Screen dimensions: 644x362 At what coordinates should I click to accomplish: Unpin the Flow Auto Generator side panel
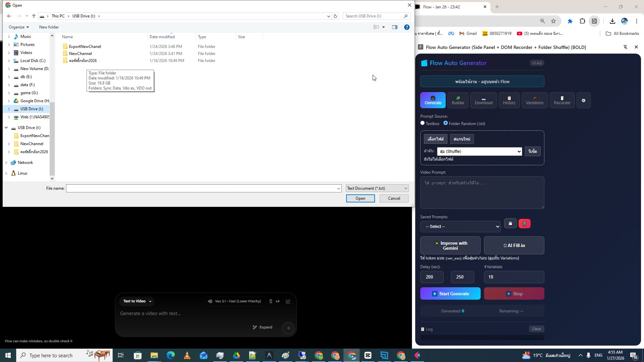pyautogui.click(x=626, y=47)
